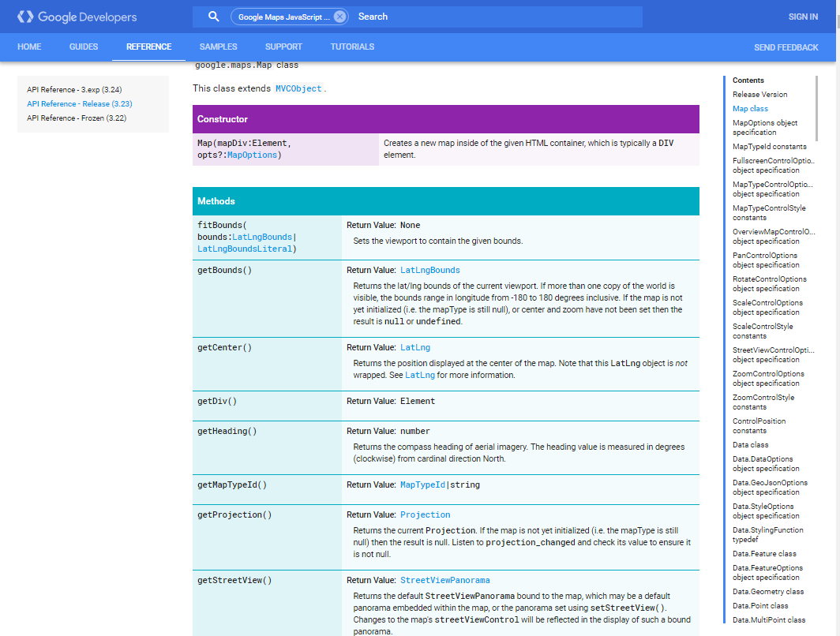Jump to MapTypeId constants in Contents
840x636 pixels.
click(769, 147)
